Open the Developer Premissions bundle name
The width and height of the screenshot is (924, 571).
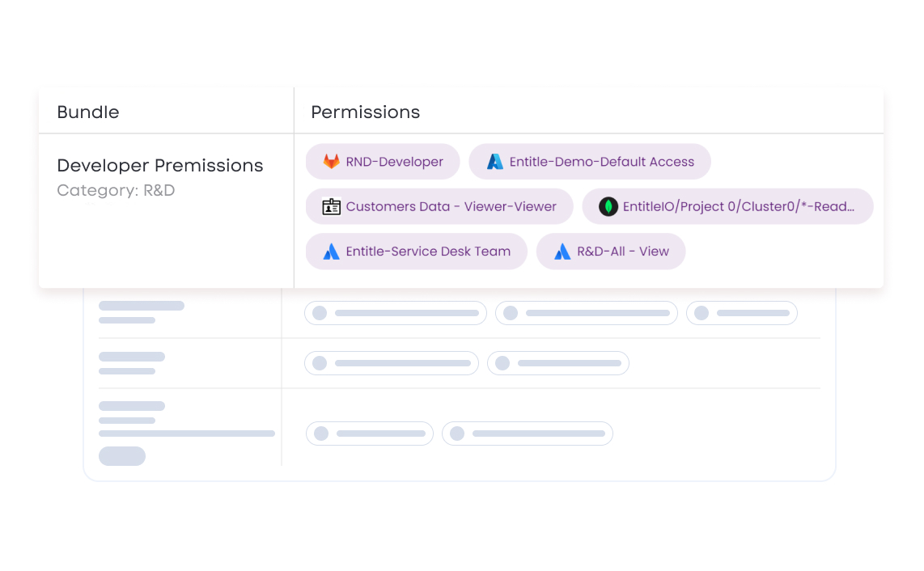(x=159, y=166)
